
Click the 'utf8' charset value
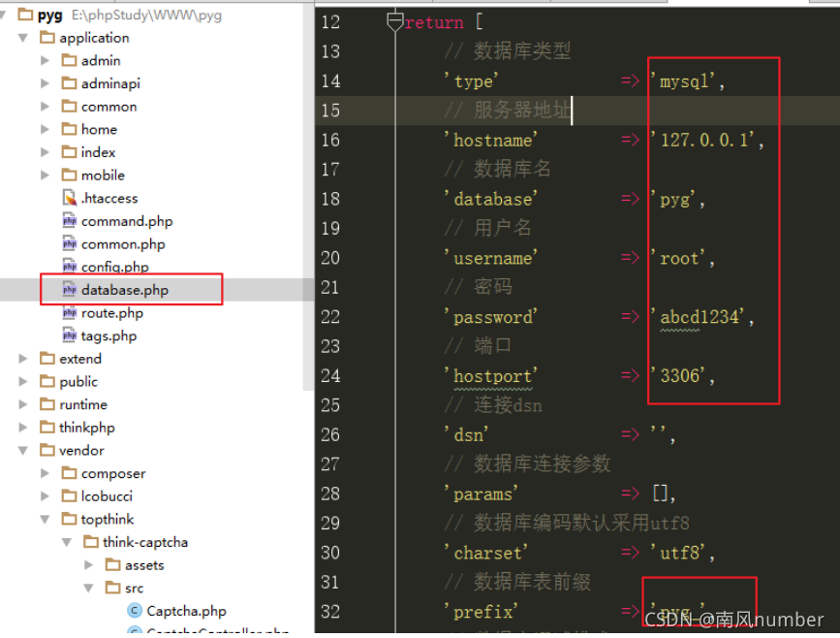pyautogui.click(x=678, y=554)
